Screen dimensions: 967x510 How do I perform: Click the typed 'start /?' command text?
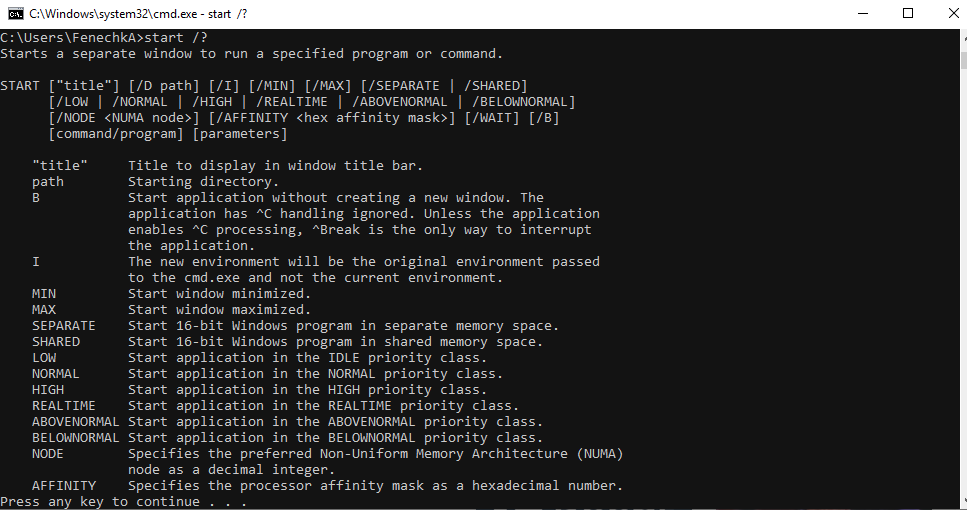click(x=176, y=38)
